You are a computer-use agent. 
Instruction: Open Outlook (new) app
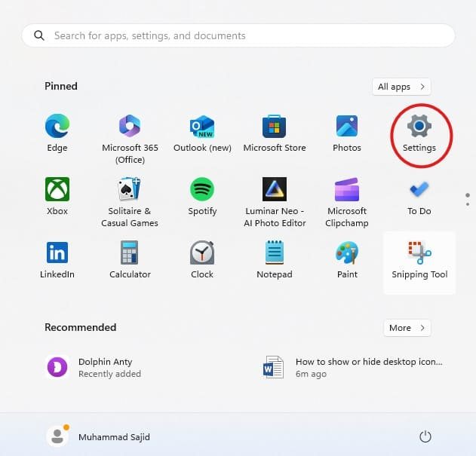tap(202, 133)
